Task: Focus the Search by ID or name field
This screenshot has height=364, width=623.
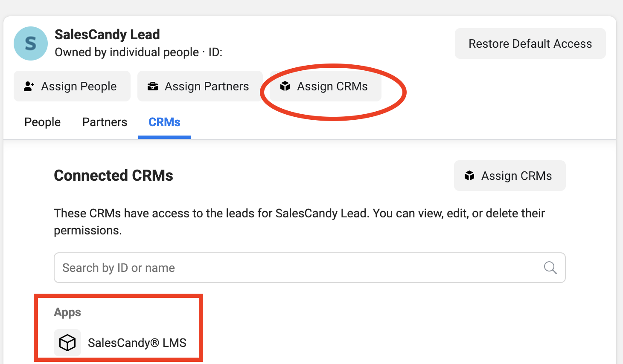Action: (x=299, y=268)
